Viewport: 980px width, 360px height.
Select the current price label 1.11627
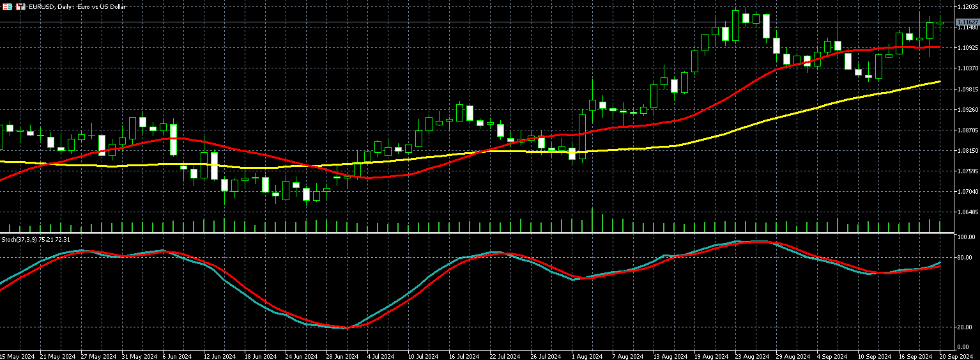(x=967, y=22)
